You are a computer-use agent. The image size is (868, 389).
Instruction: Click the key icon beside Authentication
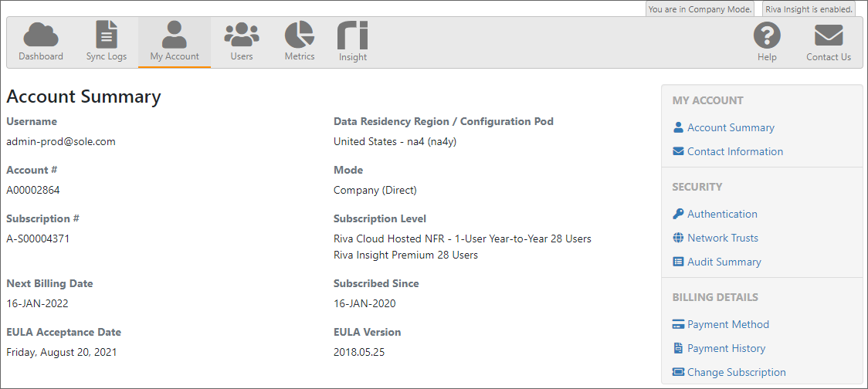678,214
